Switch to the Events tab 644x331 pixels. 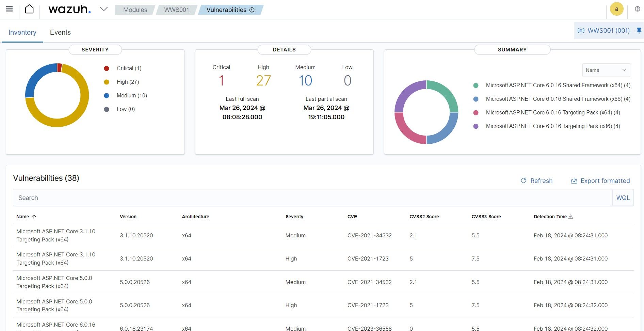click(60, 32)
